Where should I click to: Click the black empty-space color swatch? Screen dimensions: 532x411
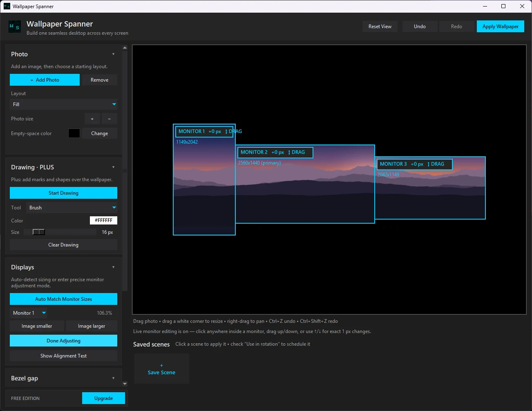(74, 133)
